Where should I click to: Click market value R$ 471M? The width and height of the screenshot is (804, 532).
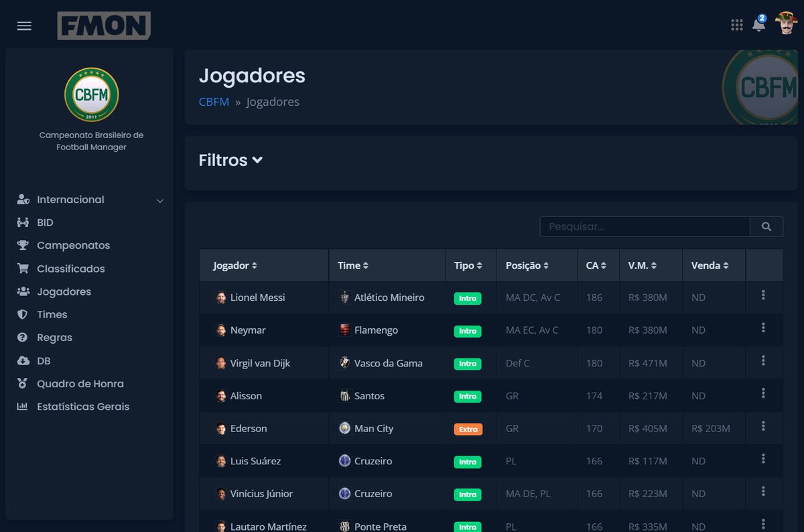click(647, 363)
